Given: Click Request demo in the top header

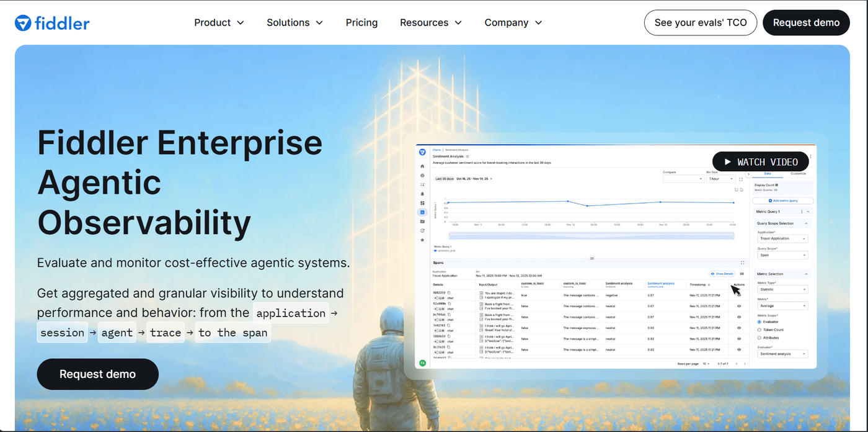Looking at the screenshot, I should (x=806, y=22).
